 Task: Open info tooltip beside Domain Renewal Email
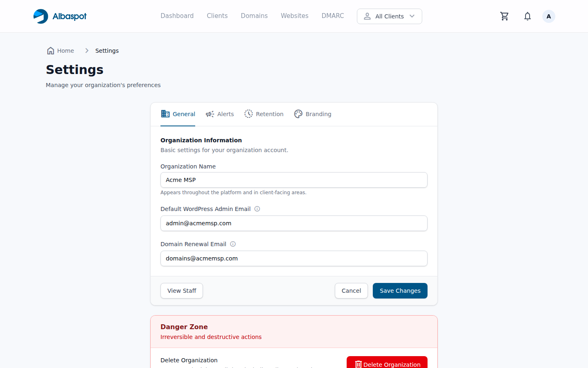233,244
